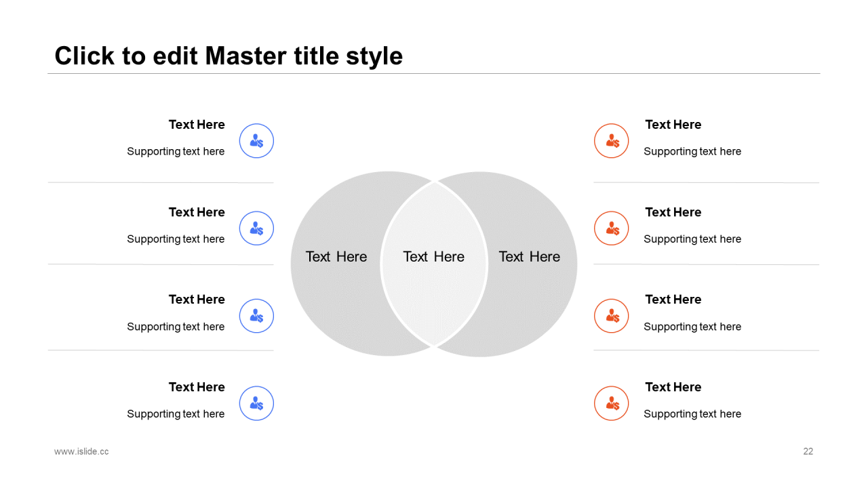This screenshot has height=488, width=868.
Task: Click the third orange person-dollar icon from top
Action: (612, 316)
